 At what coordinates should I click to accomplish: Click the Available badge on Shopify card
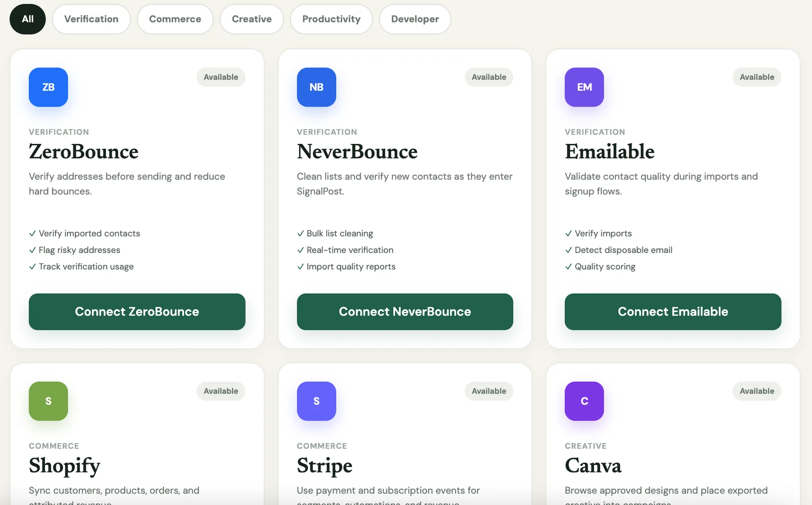[221, 391]
